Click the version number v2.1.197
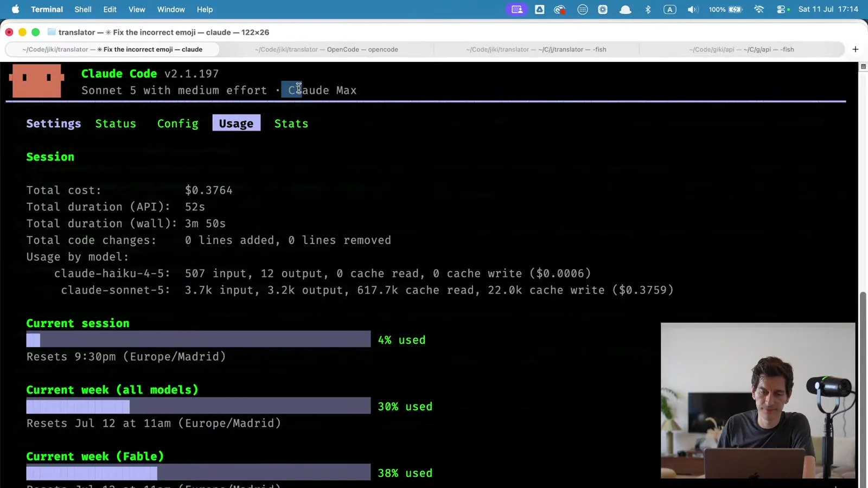Screen dimensions: 868x488 click(192, 74)
